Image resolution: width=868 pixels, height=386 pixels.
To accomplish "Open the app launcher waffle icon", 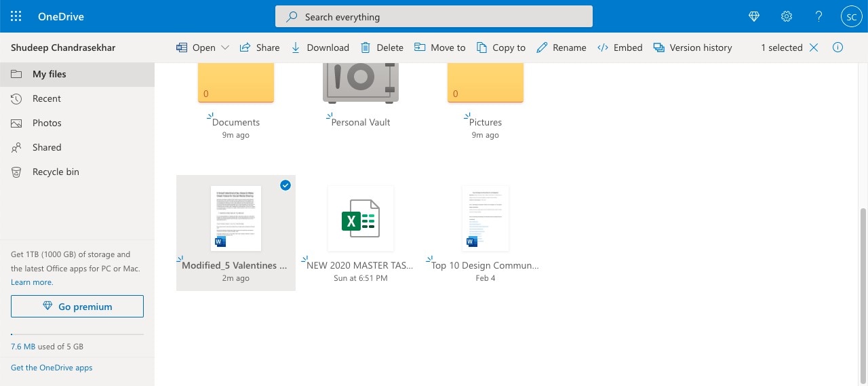I will 16,16.
